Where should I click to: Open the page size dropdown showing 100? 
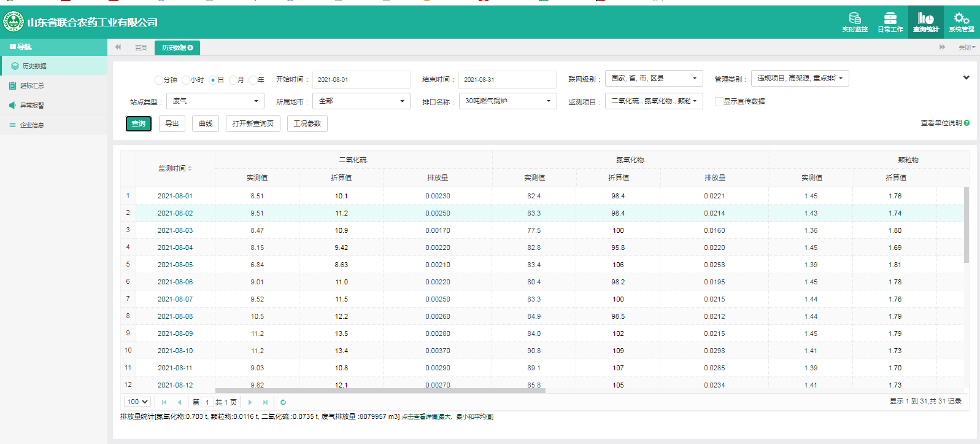click(x=137, y=402)
